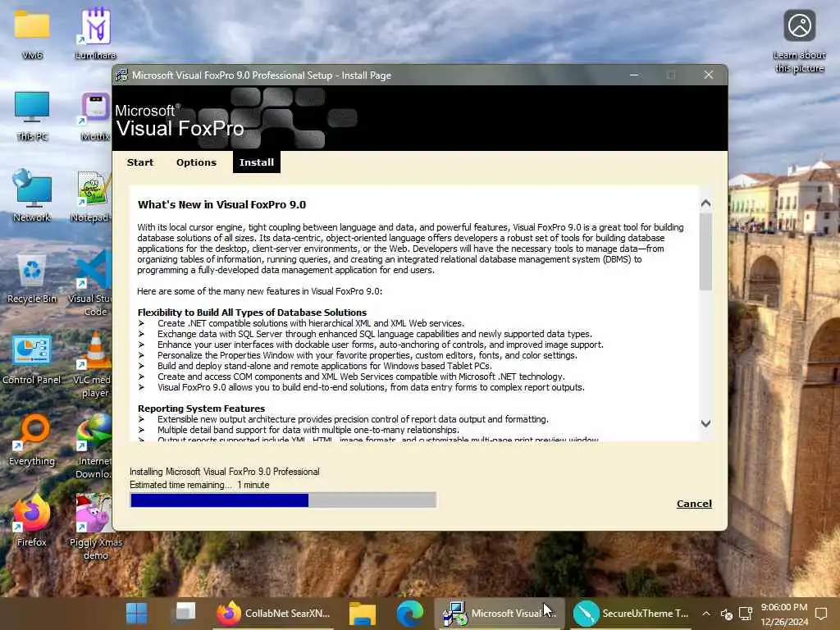
Task: Select the Install tab
Action: point(257,162)
